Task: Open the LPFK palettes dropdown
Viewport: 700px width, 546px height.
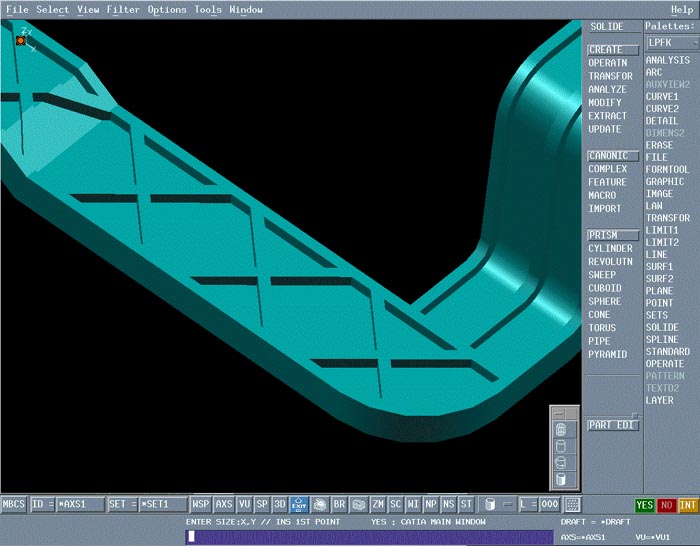Action: [669, 43]
